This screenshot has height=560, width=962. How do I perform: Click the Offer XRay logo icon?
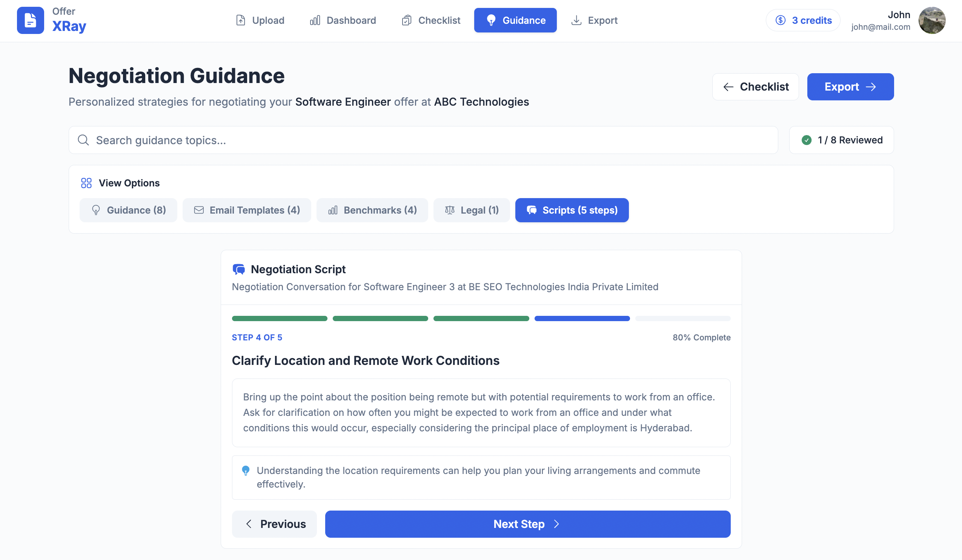tap(30, 20)
